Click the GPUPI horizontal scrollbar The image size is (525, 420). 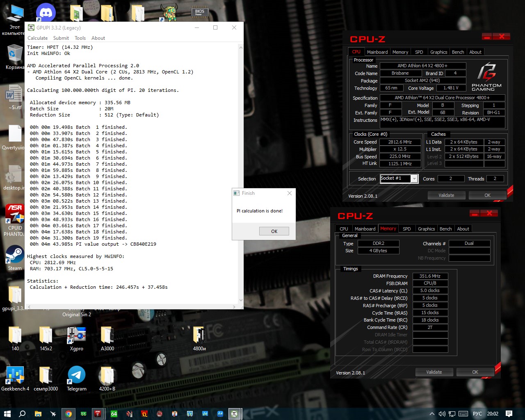pyautogui.click(x=132, y=306)
